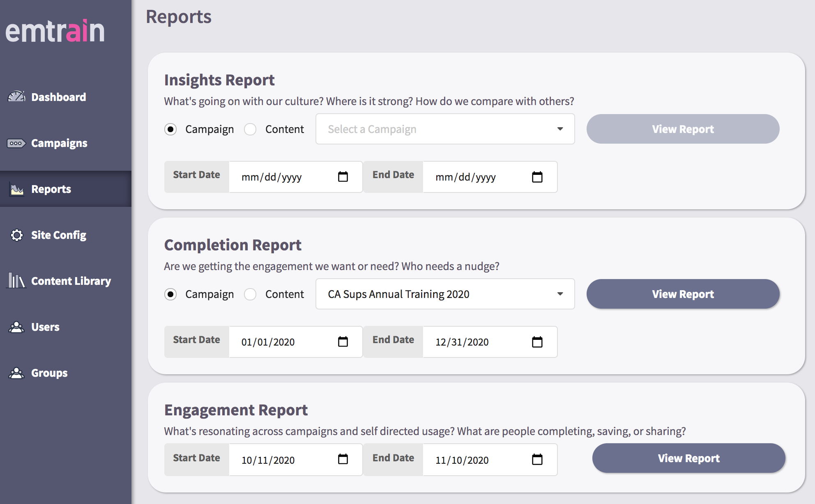The image size is (815, 504).
Task: Click the Site Config gear icon
Action: coord(17,235)
